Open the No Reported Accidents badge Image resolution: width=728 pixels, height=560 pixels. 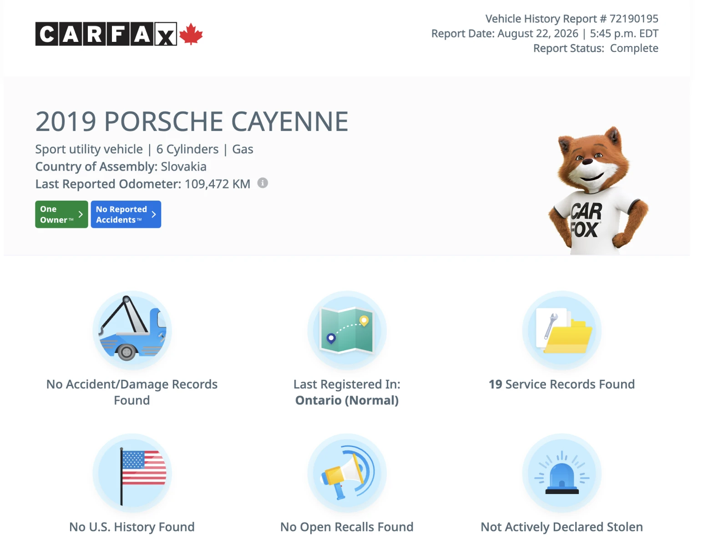126,214
